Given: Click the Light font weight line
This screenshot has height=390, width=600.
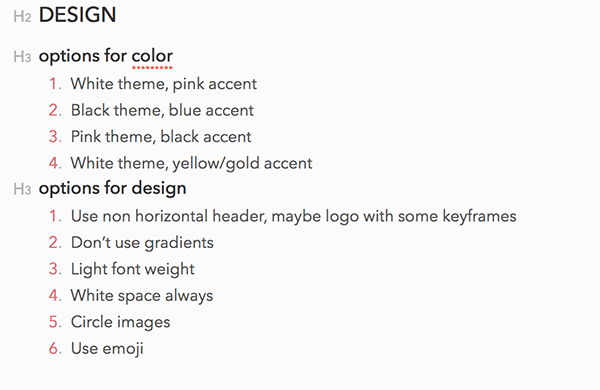Looking at the screenshot, I should [133, 269].
